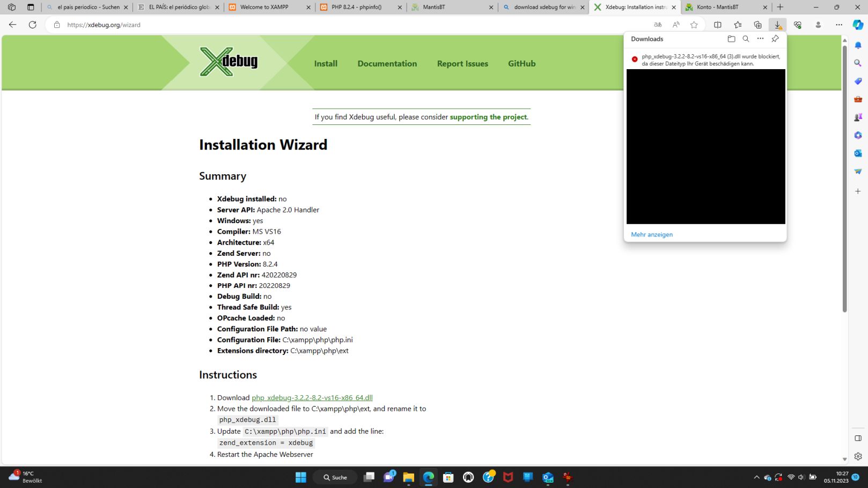Open a new browser tab

tap(780, 7)
